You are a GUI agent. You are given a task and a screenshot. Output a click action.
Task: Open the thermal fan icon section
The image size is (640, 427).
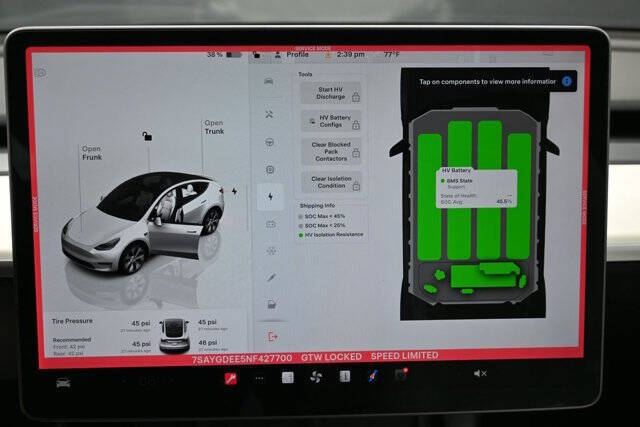pyautogui.click(x=271, y=251)
